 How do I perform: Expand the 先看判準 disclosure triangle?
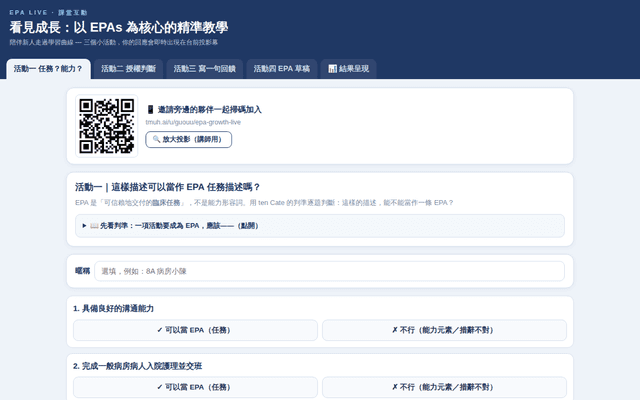click(84, 226)
